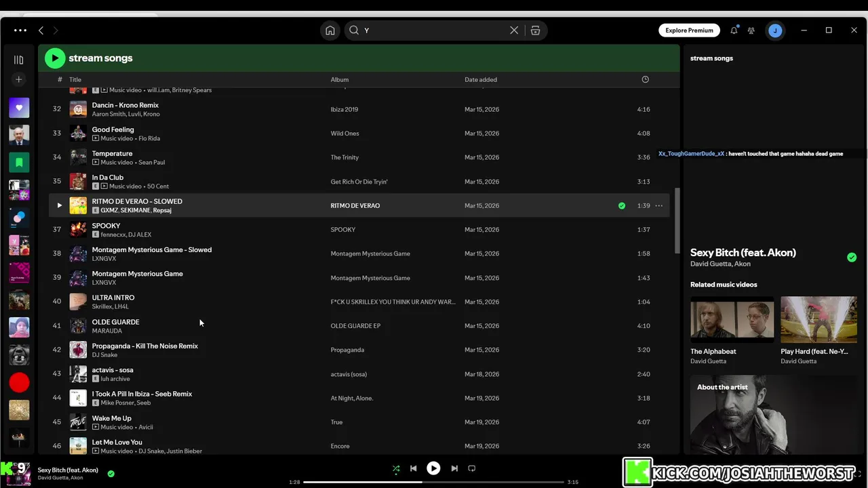
Task: Open the notifications bell
Action: 734,30
